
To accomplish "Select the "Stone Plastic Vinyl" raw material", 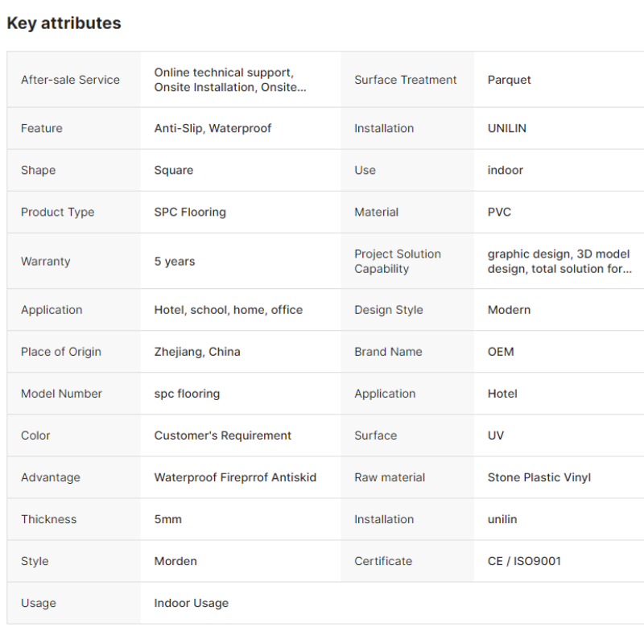I will tap(539, 477).
